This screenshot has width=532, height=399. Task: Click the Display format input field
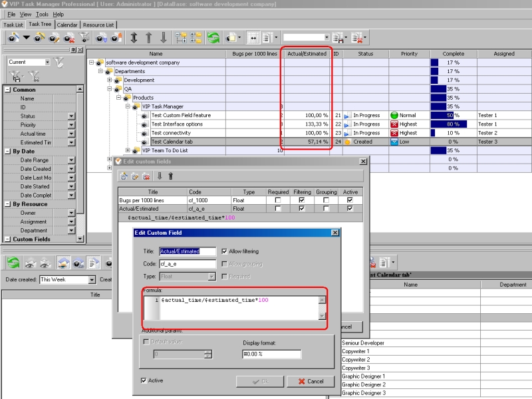[271, 354]
